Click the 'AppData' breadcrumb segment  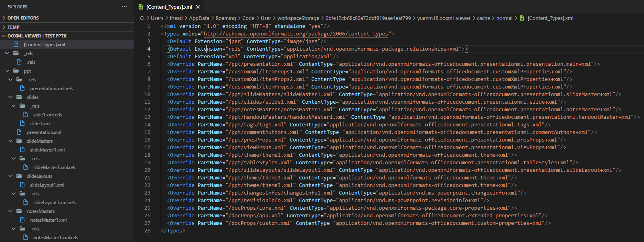tap(199, 18)
